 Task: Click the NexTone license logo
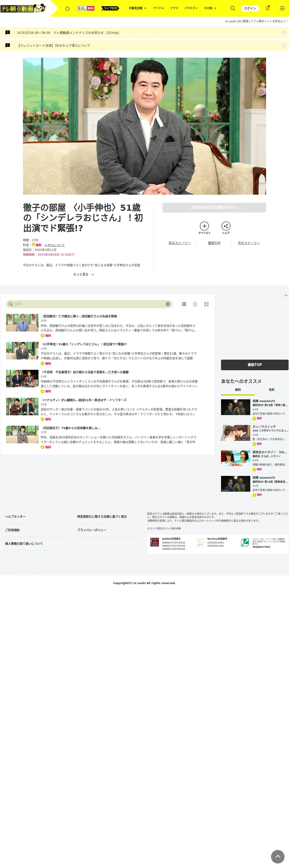click(x=200, y=542)
